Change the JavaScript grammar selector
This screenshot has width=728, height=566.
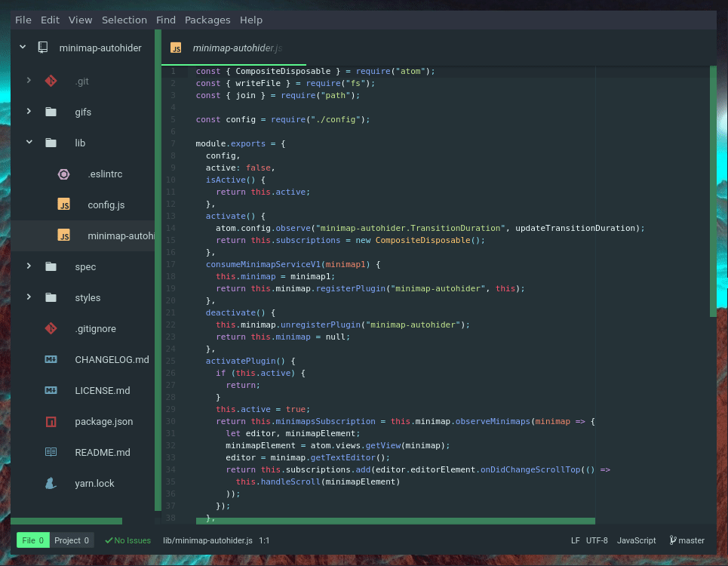pos(636,540)
